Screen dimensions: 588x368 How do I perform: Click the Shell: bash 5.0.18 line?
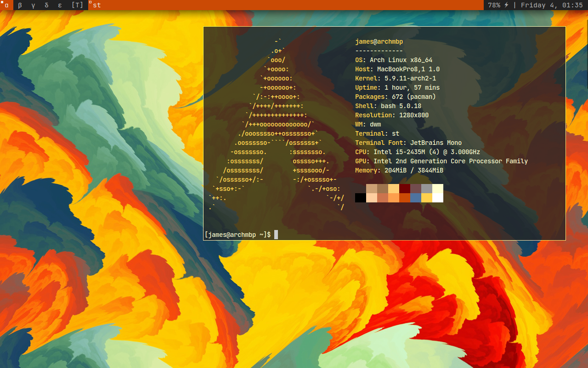click(388, 106)
